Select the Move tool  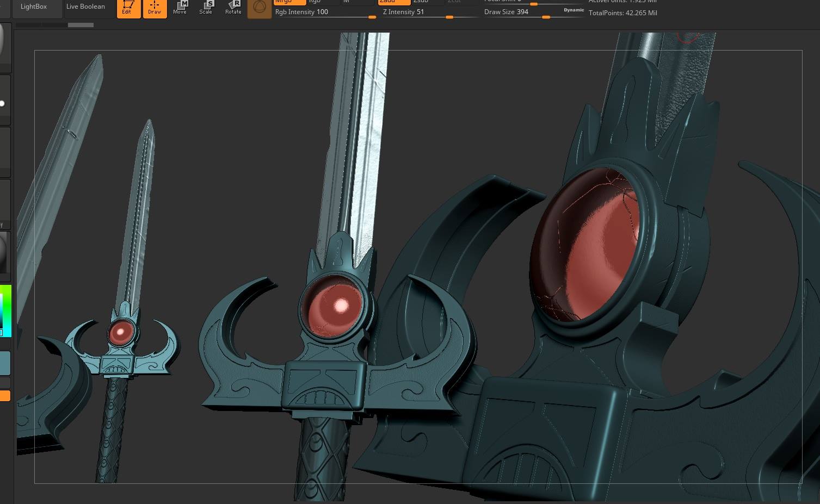(x=180, y=8)
